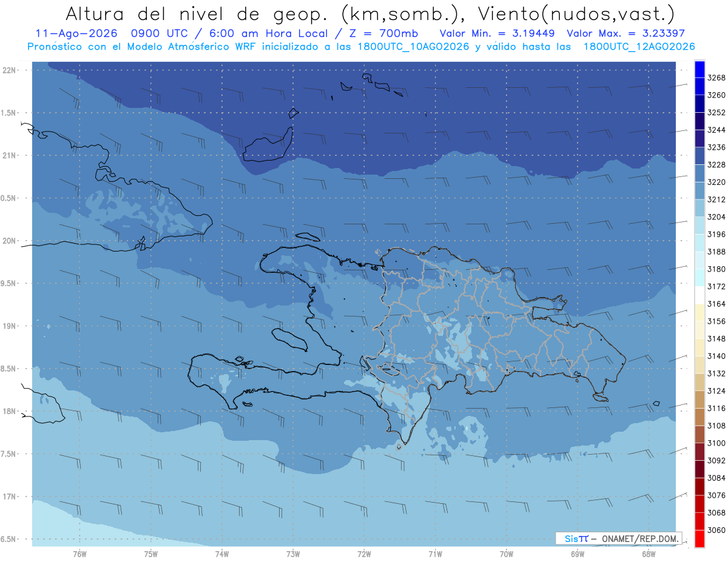Click the color band between 3228 and 3220
728x562 pixels.
699,173
